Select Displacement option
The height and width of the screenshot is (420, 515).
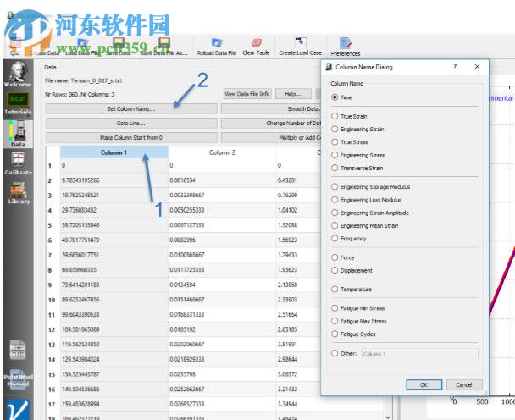click(x=335, y=270)
